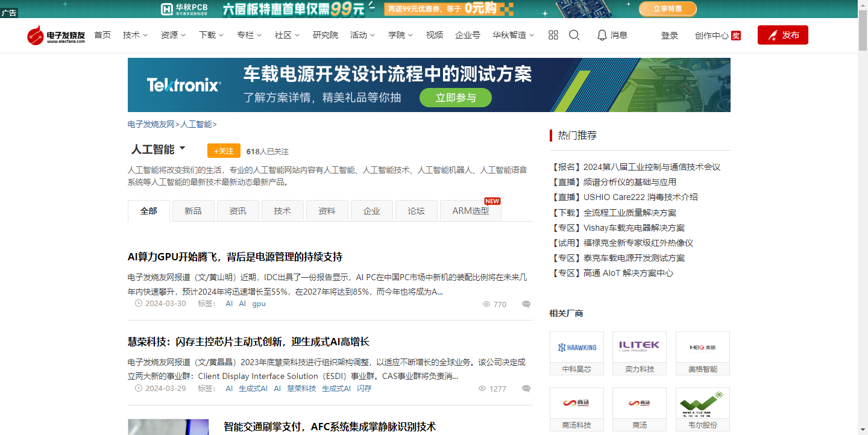868x435 pixels.
Task: Open 中科昊芯 vendor logo
Action: pyautogui.click(x=577, y=347)
